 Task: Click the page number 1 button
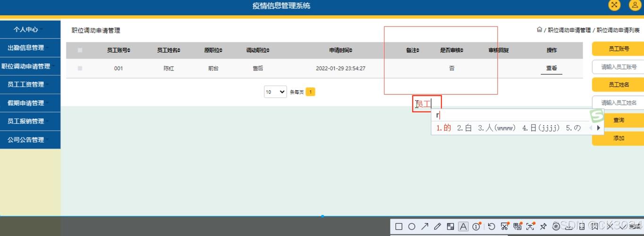pos(310,92)
